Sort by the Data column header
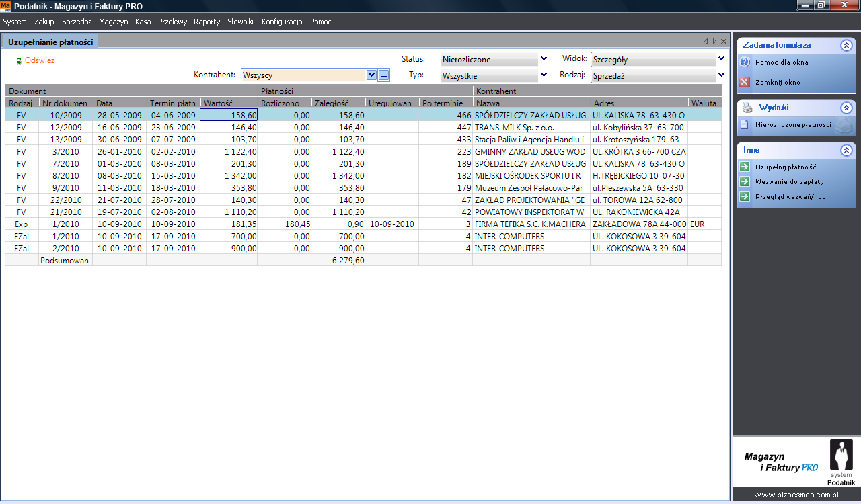The image size is (861, 504). (119, 103)
